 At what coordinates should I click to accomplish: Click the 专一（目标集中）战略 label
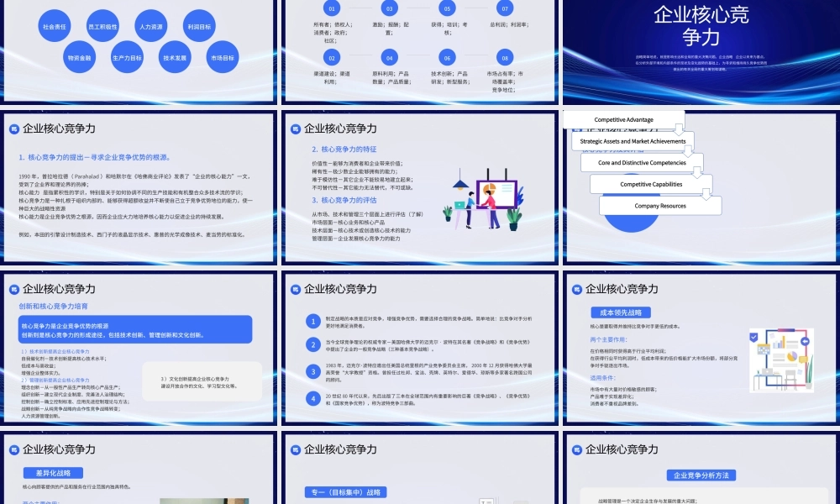tap(345, 492)
